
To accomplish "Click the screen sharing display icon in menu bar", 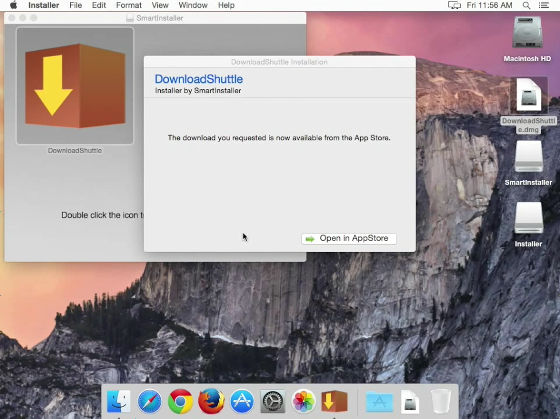I will (454, 5).
